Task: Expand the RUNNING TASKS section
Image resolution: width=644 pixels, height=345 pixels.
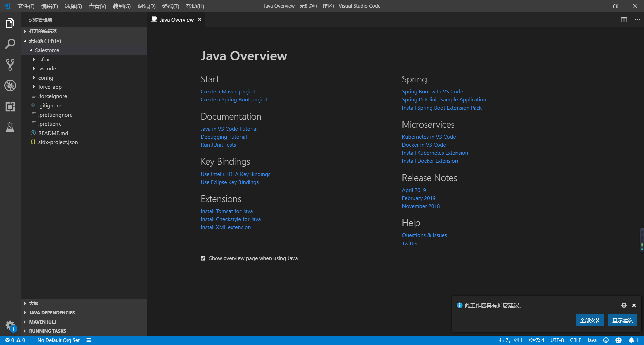Action: tap(84, 331)
